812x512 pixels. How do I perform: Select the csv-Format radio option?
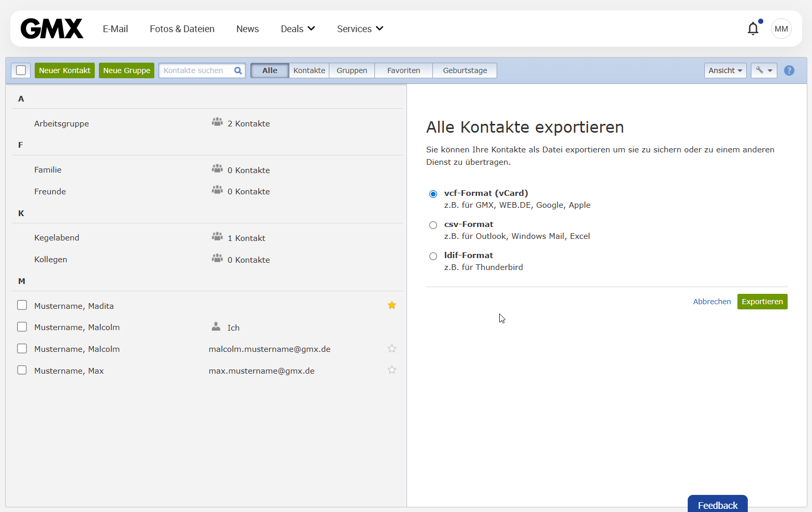point(433,225)
